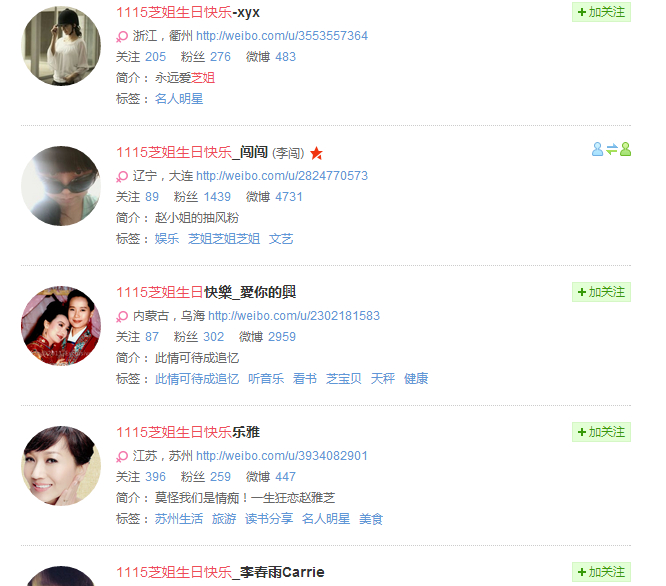Open username 1115芝姐生日快乐乐雅

click(188, 432)
